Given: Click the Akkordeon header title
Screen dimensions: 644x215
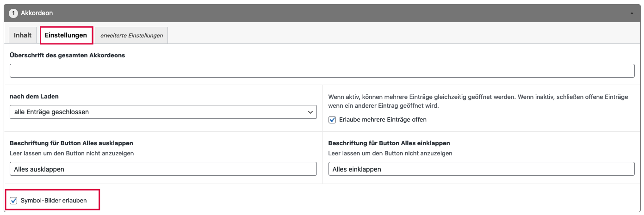Looking at the screenshot, I should [x=37, y=13].
